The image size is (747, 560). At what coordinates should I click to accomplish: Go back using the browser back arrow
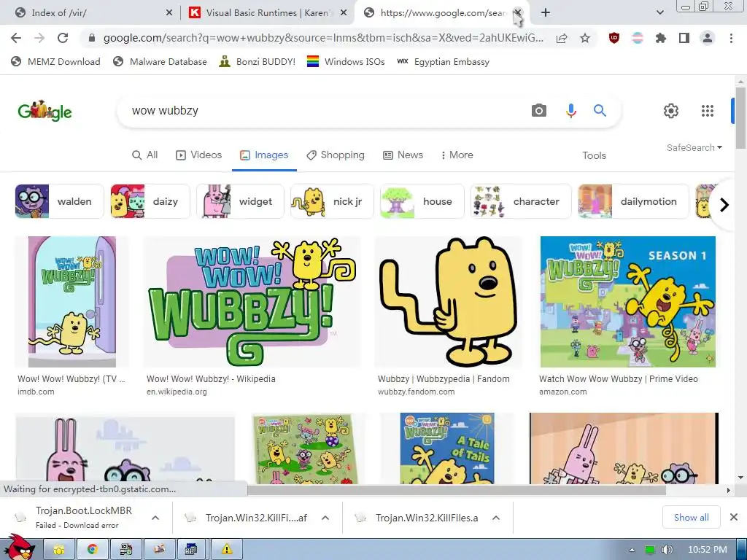pyautogui.click(x=16, y=38)
